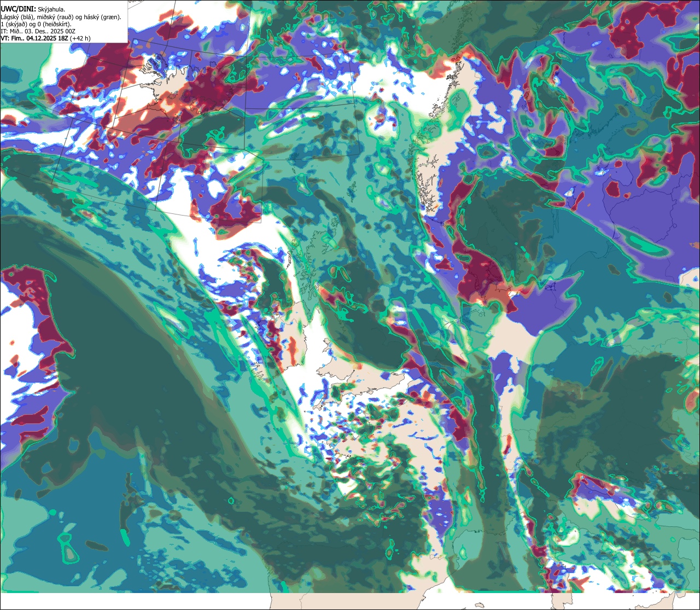Click the 'VT: Fim.. 04.12.2025 18Z (+42 h)' line
Image resolution: width=700 pixels, height=610 pixels.
coord(45,38)
